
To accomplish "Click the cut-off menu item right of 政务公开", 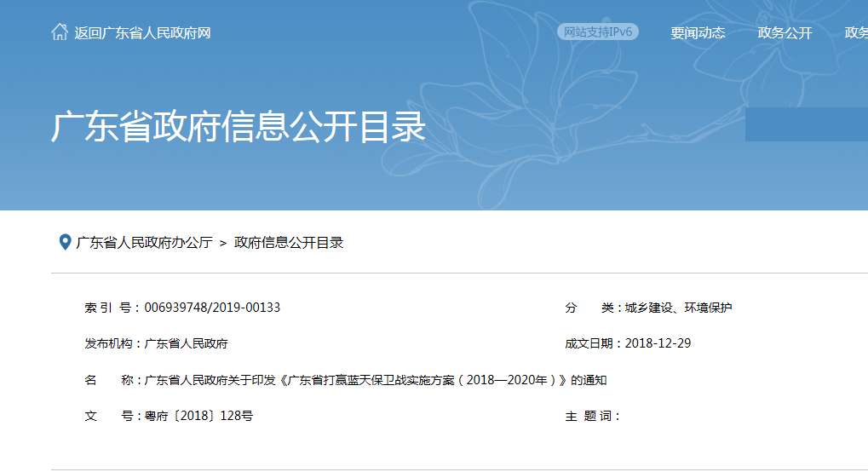I will coord(855,33).
